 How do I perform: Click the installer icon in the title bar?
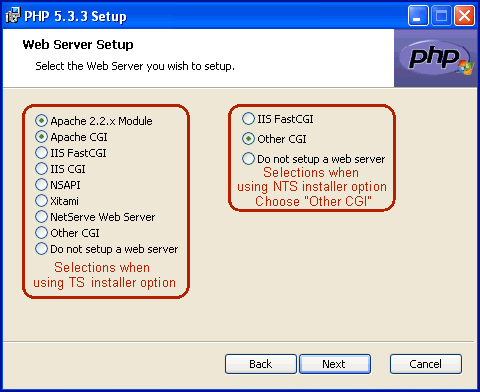(13, 15)
